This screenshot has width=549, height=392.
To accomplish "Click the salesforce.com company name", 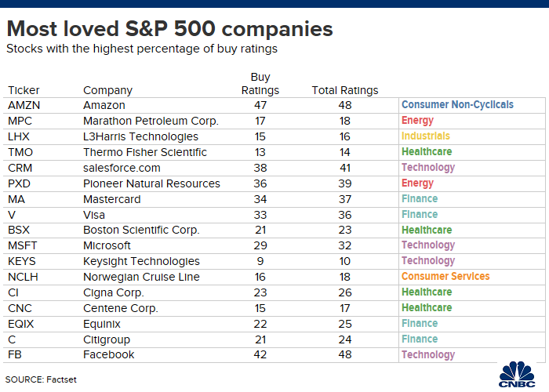I will 122,168.
